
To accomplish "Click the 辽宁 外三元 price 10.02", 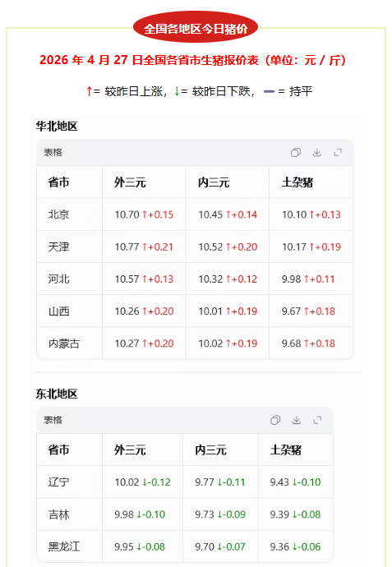I will (127, 482).
